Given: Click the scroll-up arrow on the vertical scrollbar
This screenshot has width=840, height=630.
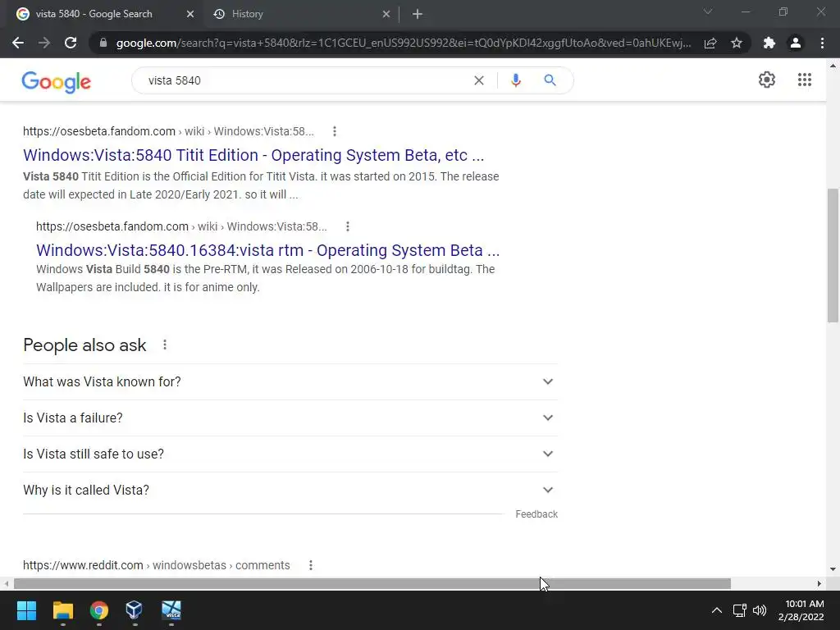Looking at the screenshot, I should (x=833, y=66).
